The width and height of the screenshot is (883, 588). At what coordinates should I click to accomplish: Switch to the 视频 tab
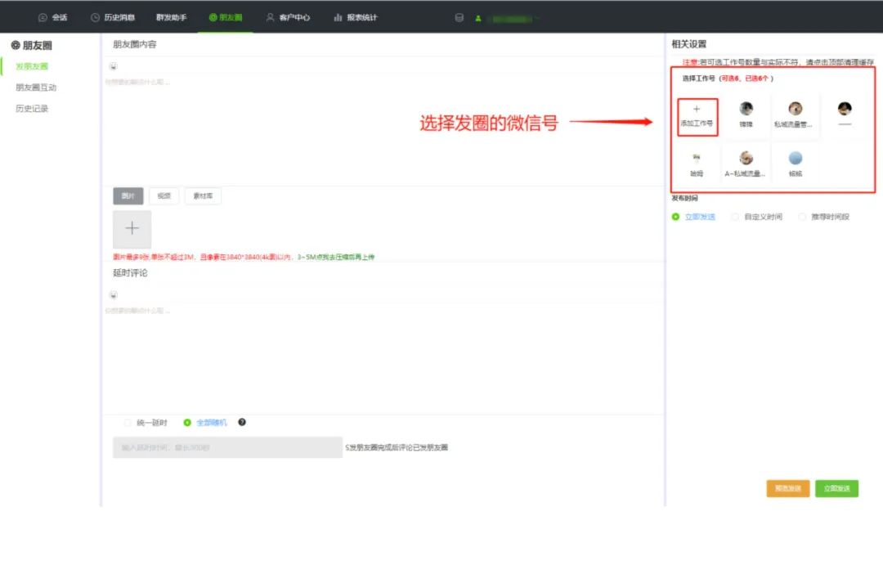164,195
